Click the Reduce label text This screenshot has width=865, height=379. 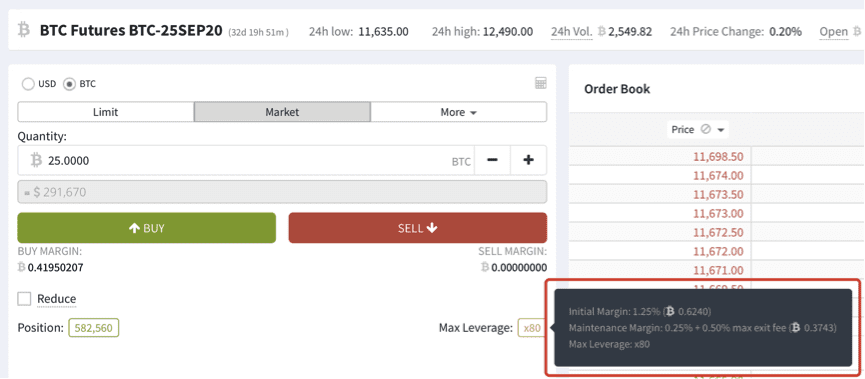(57, 299)
